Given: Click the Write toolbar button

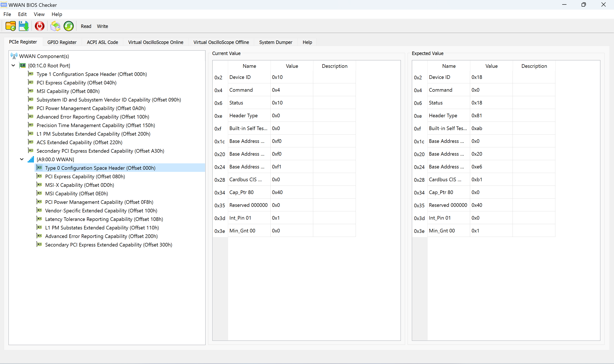Looking at the screenshot, I should click(103, 26).
